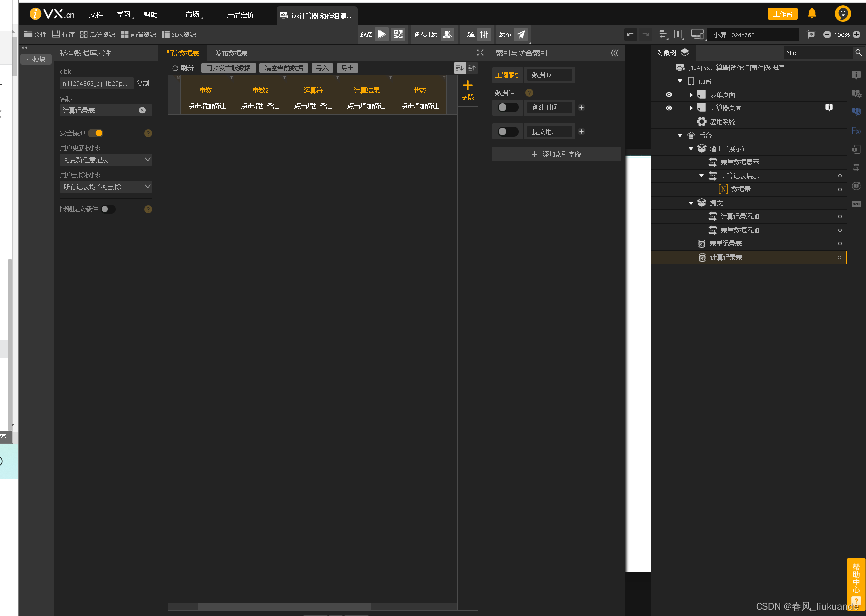Click the publish paper plane icon
This screenshot has width=866, height=616.
[521, 34]
